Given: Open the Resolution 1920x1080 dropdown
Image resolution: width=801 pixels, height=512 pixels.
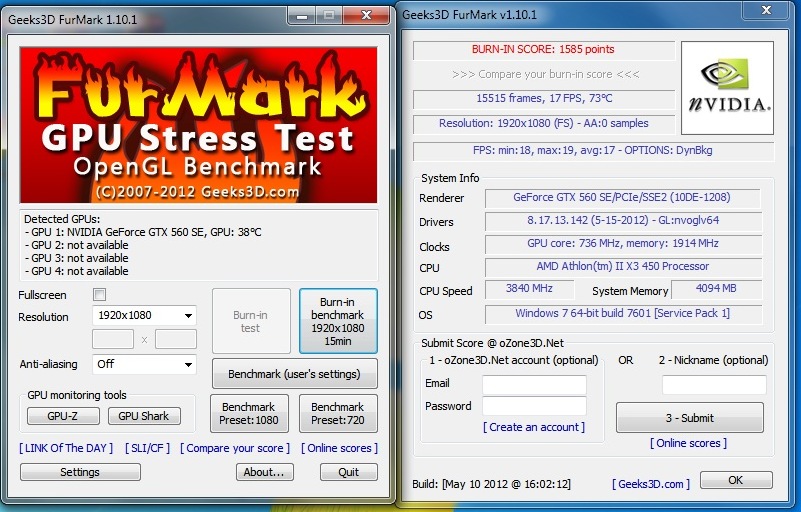Looking at the screenshot, I should pos(144,315).
